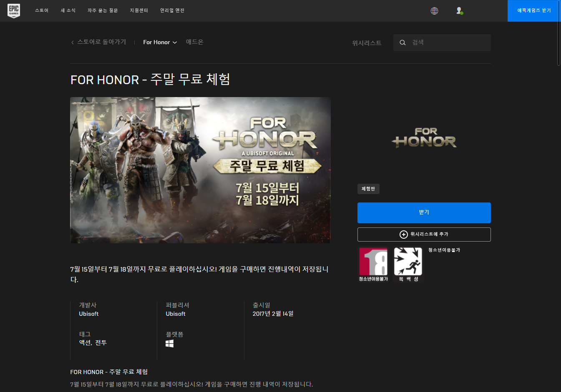The image size is (561, 392).
Task: Click the 전투 tag text
Action: point(101,343)
